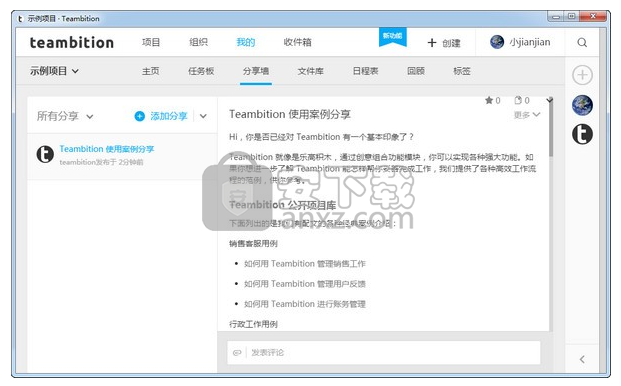This screenshot has height=386, width=621.
Task: Click the chevron at panel top right
Action: [x=549, y=100]
